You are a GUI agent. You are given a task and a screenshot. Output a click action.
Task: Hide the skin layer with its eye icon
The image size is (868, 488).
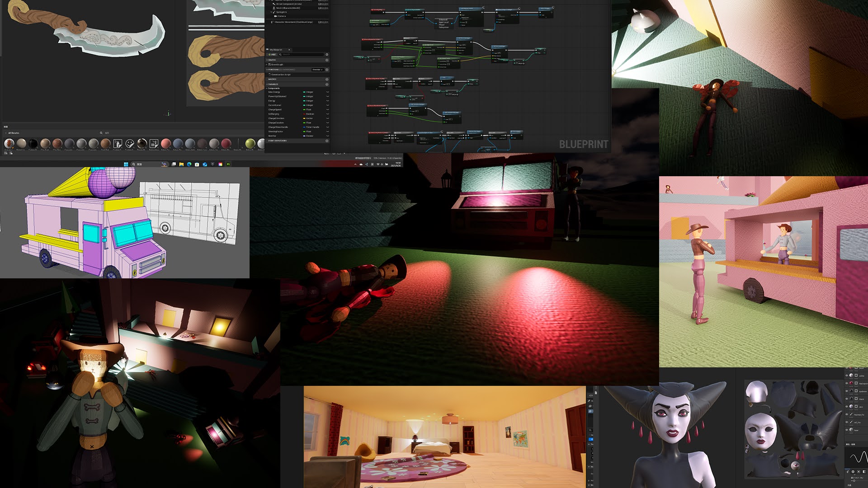click(847, 407)
